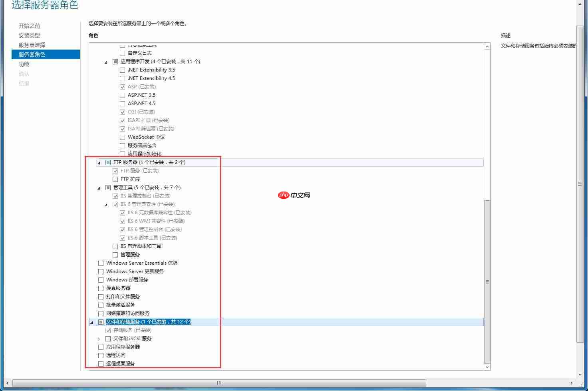The height and width of the screenshot is (391, 588).
Task: Check the FTP 扩展 checkbox
Action: coord(115,179)
